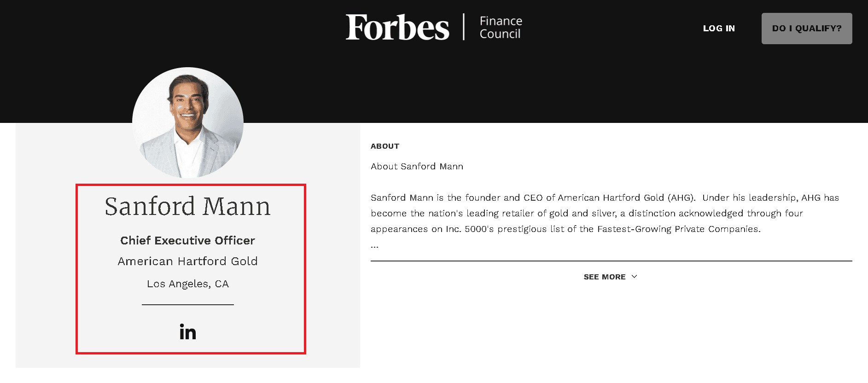The height and width of the screenshot is (383, 868).
Task: Select the Chief Executive Officer title text
Action: pyautogui.click(x=187, y=240)
